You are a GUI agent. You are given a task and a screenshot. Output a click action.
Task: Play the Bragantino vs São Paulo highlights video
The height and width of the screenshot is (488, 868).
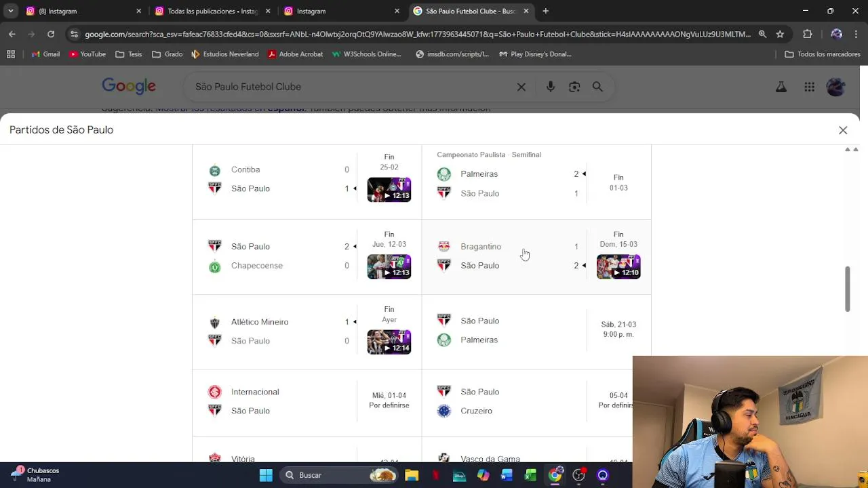click(x=618, y=266)
